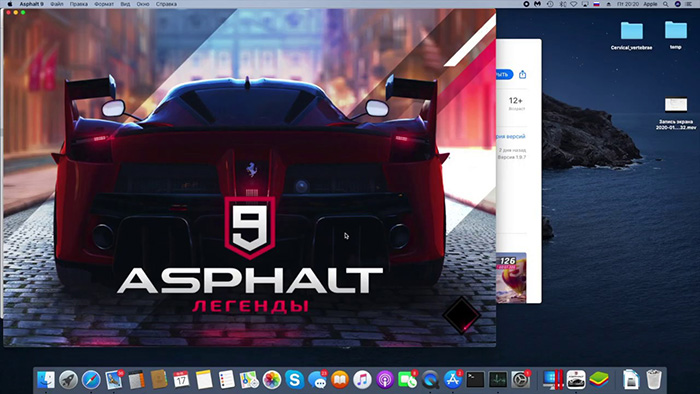Viewport: 700px width, 394px height.
Task: Open Calendar showing 17 in Dock
Action: [181, 380]
